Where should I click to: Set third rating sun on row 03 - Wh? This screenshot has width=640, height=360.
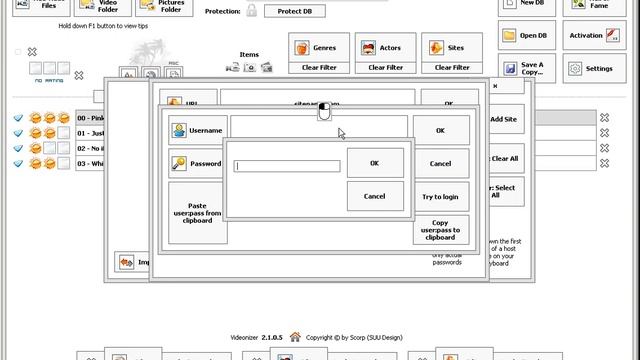pos(63,163)
